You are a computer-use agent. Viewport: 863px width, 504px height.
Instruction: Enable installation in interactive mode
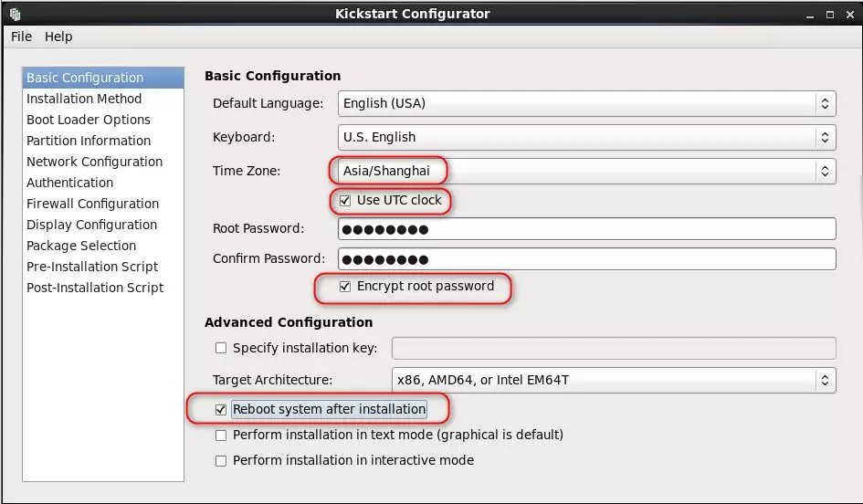click(220, 461)
